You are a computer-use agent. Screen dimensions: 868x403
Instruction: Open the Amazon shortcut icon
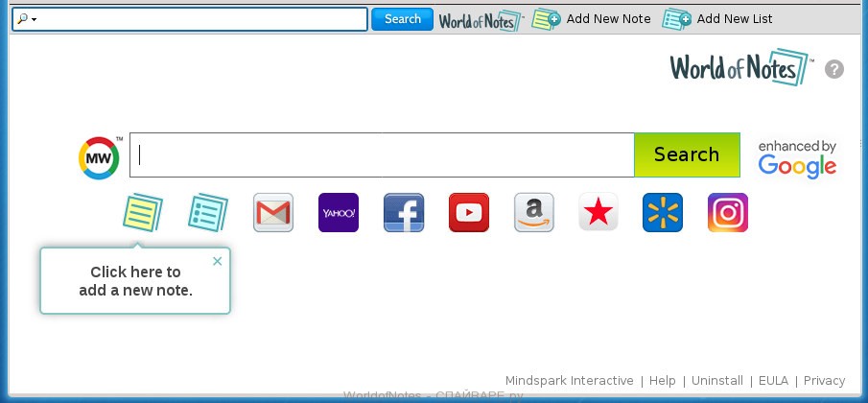533,213
